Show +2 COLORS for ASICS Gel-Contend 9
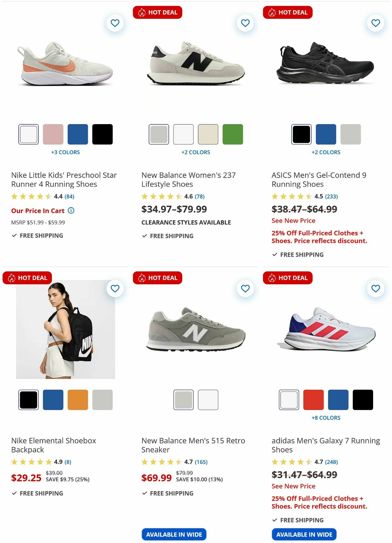 coord(327,152)
